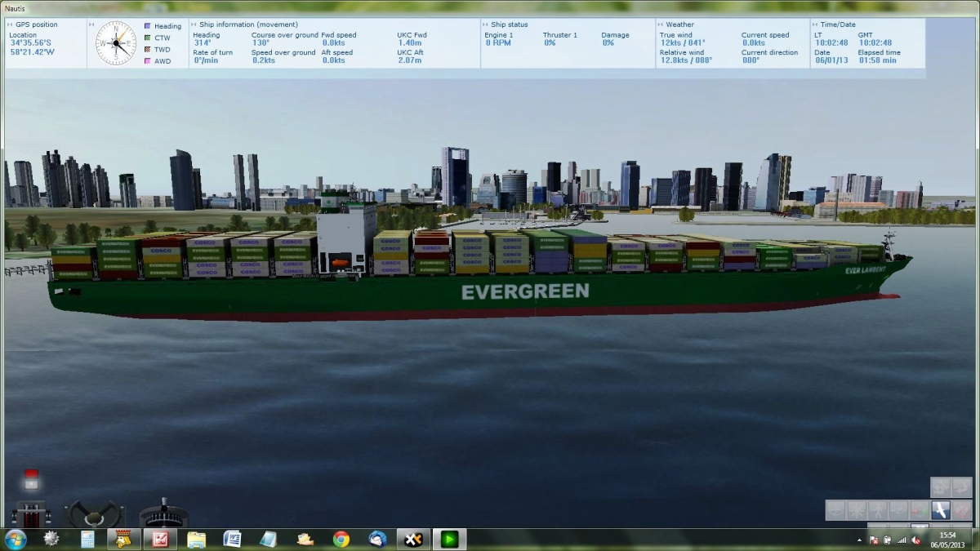Viewport: 980px width, 551px height.
Task: Collapse the Ship status panel
Action: coord(486,24)
